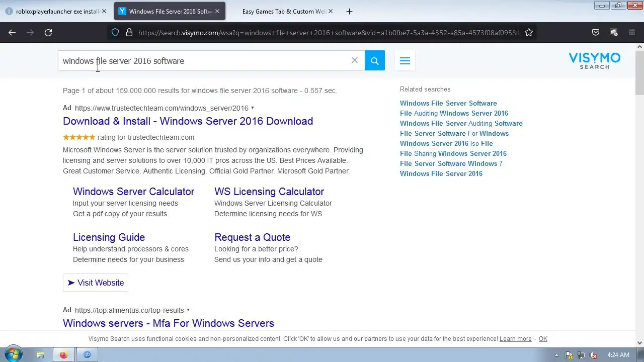This screenshot has width=644, height=362.
Task: Click the Visit Website button
Action: click(96, 283)
